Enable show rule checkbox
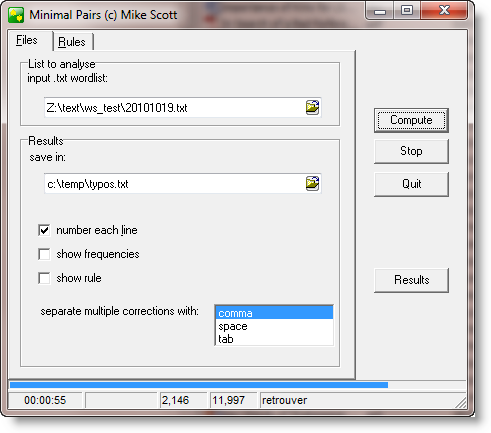 click(44, 278)
